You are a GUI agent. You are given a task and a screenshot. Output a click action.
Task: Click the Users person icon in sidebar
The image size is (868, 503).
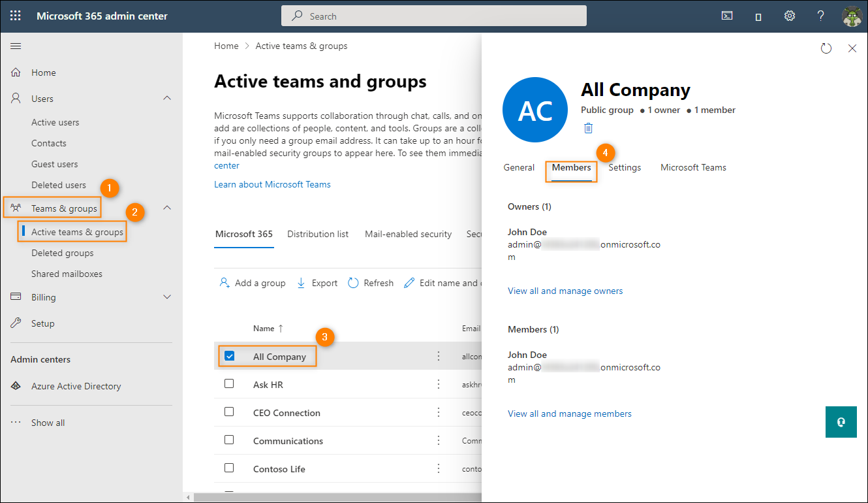[x=16, y=99]
